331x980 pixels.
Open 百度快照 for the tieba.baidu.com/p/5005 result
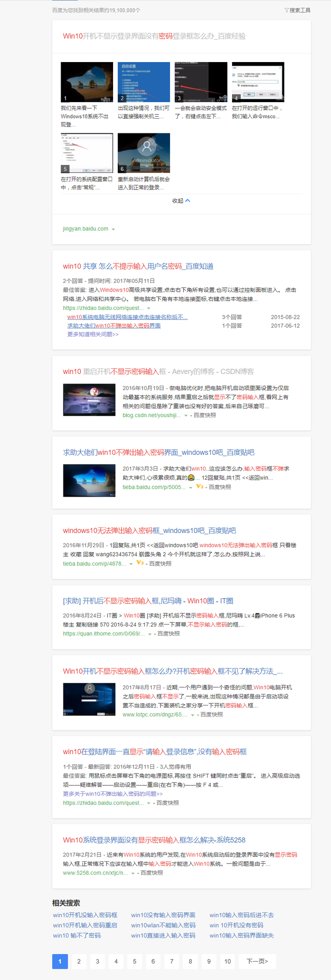point(220,487)
